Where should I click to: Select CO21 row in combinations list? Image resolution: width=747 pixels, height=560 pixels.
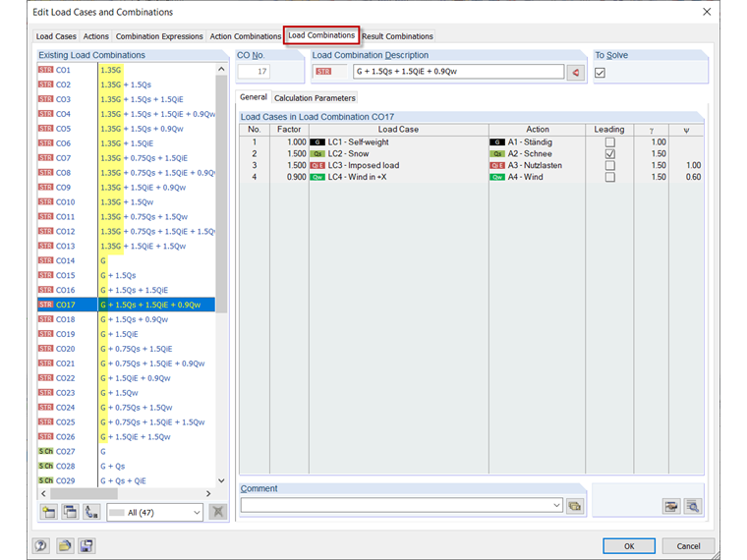(x=126, y=364)
